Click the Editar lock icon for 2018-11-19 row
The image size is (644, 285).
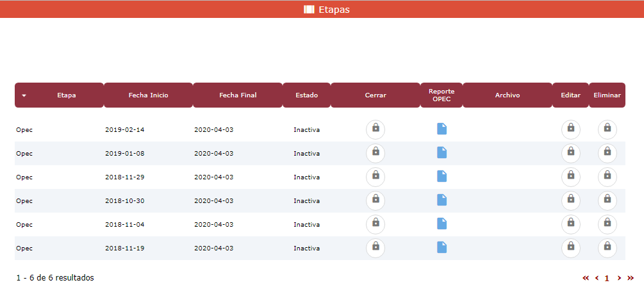click(570, 248)
